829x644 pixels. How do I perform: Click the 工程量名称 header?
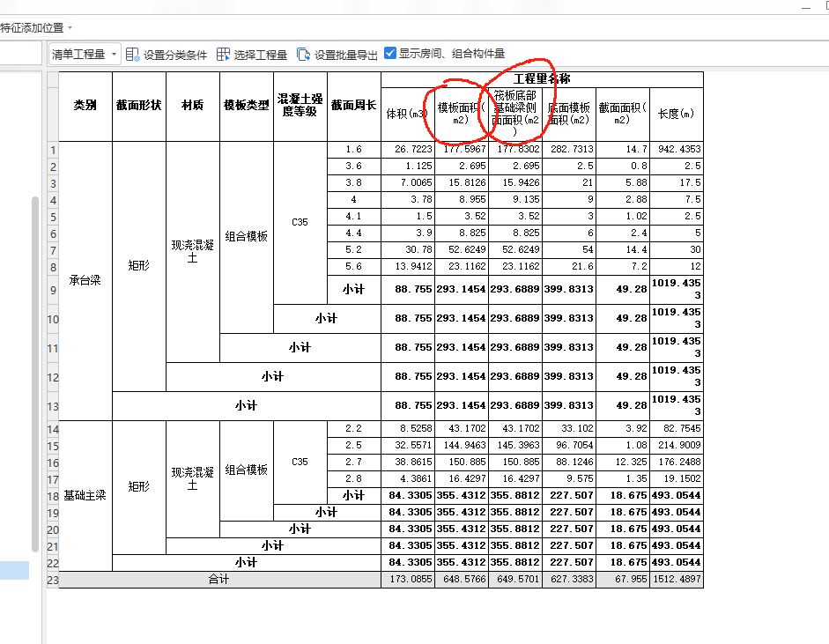click(x=542, y=79)
